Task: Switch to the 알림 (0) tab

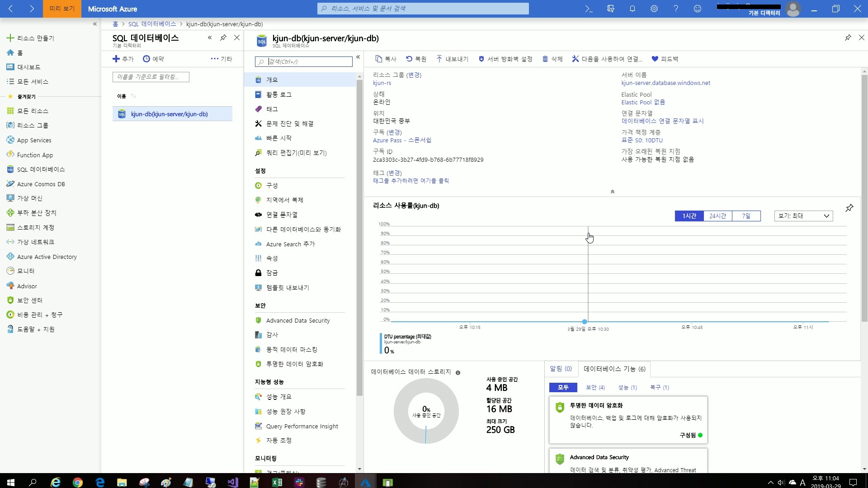Action: pyautogui.click(x=561, y=369)
